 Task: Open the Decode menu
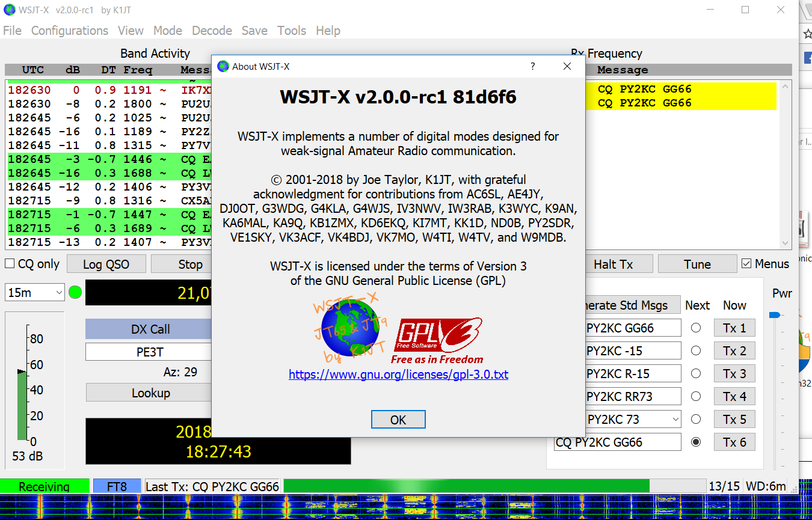(212, 31)
